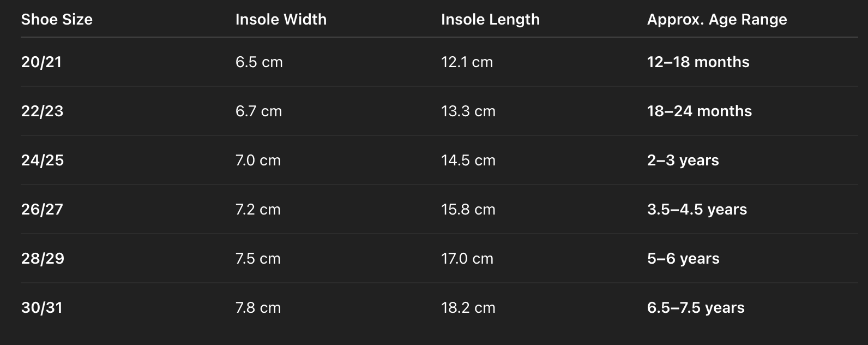The height and width of the screenshot is (345, 868).
Task: Click the 15.8 cm insole length value
Action: (x=468, y=210)
